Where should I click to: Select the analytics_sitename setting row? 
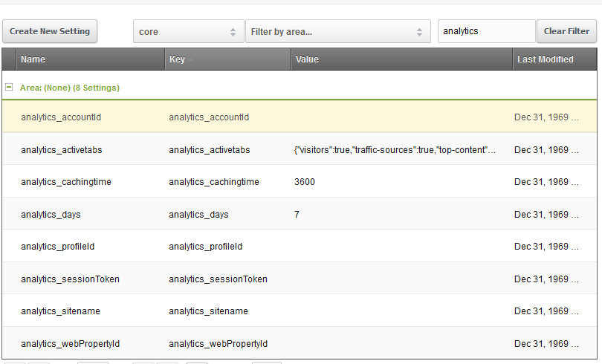(x=60, y=311)
